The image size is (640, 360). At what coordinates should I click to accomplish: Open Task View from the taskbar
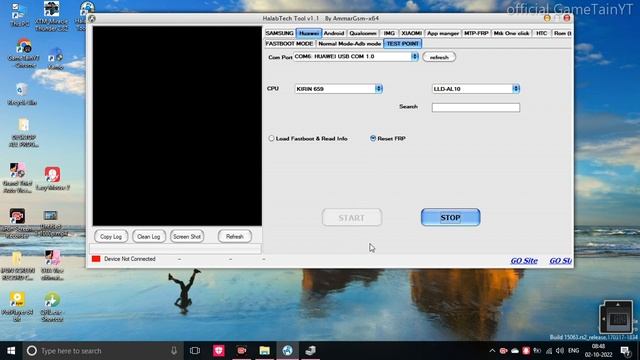point(195,351)
